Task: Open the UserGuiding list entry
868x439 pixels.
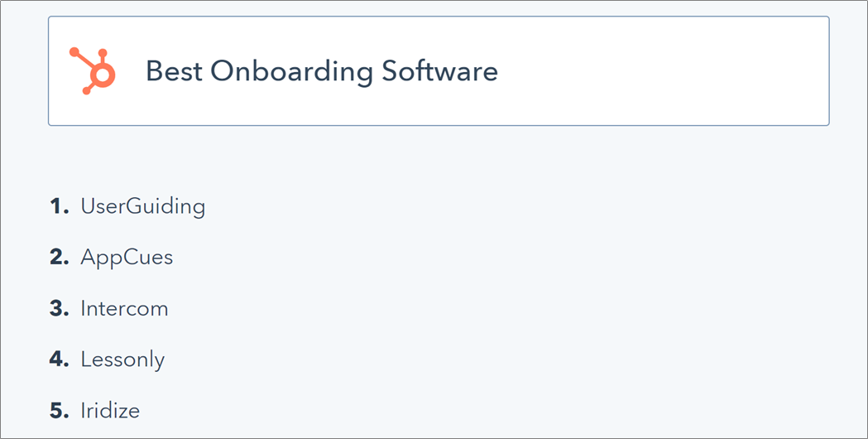Action: click(x=143, y=207)
